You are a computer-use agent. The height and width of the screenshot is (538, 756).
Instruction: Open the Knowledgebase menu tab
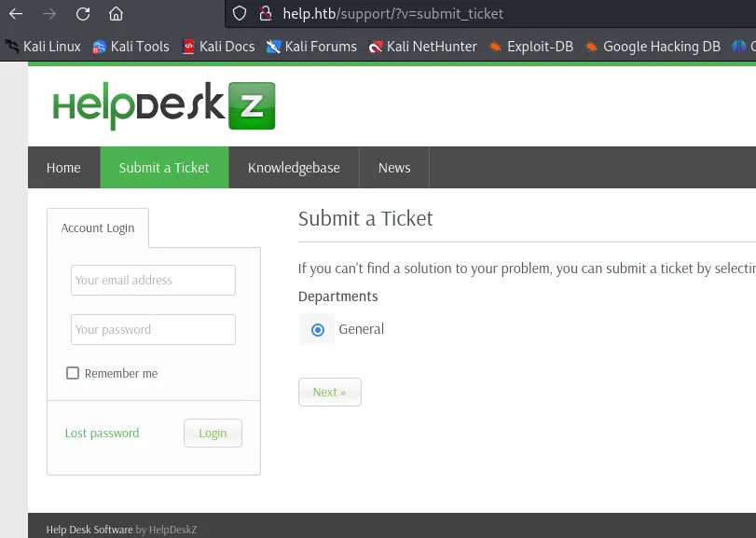pyautogui.click(x=294, y=167)
